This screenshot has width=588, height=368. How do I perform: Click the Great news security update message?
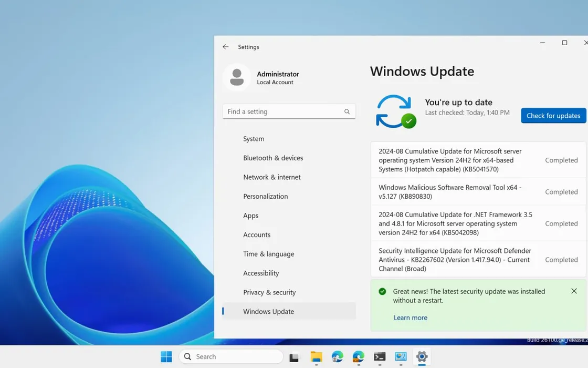[469, 296]
